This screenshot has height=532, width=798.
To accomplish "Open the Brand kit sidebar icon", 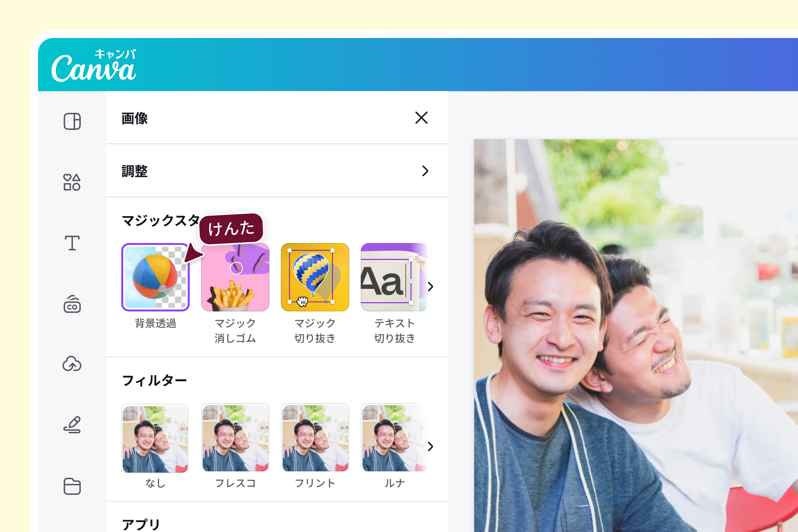I will pyautogui.click(x=72, y=304).
